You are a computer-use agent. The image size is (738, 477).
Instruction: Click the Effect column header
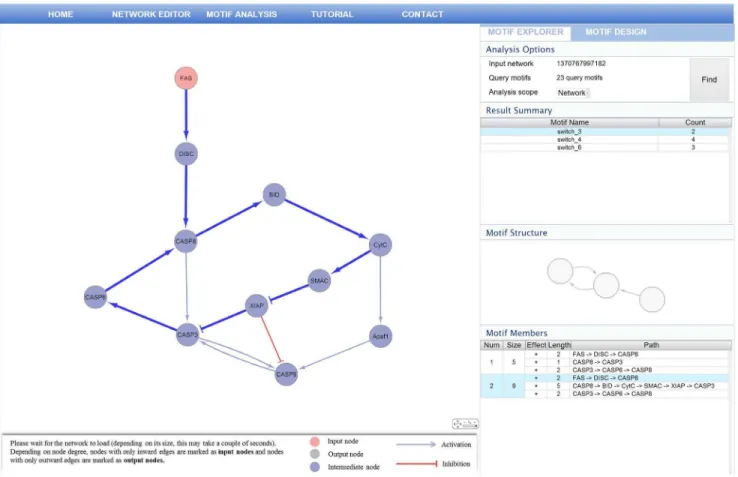536,345
